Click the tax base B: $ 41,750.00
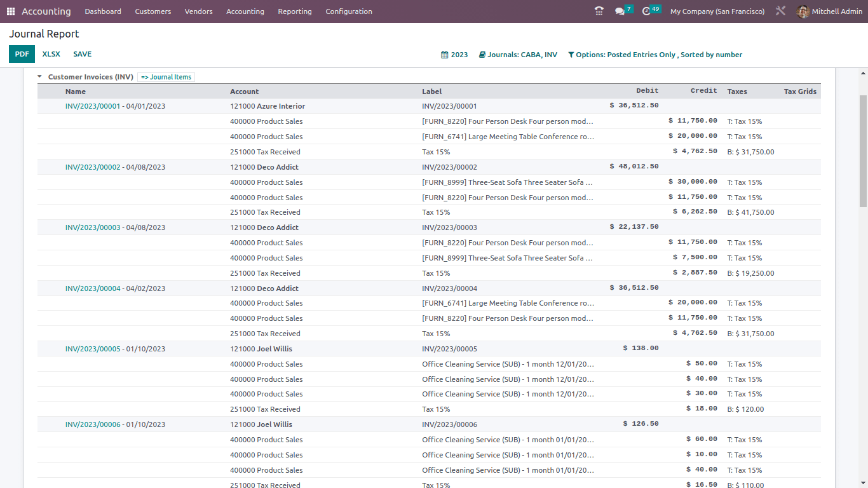Image resolution: width=868 pixels, height=488 pixels. [x=750, y=212]
